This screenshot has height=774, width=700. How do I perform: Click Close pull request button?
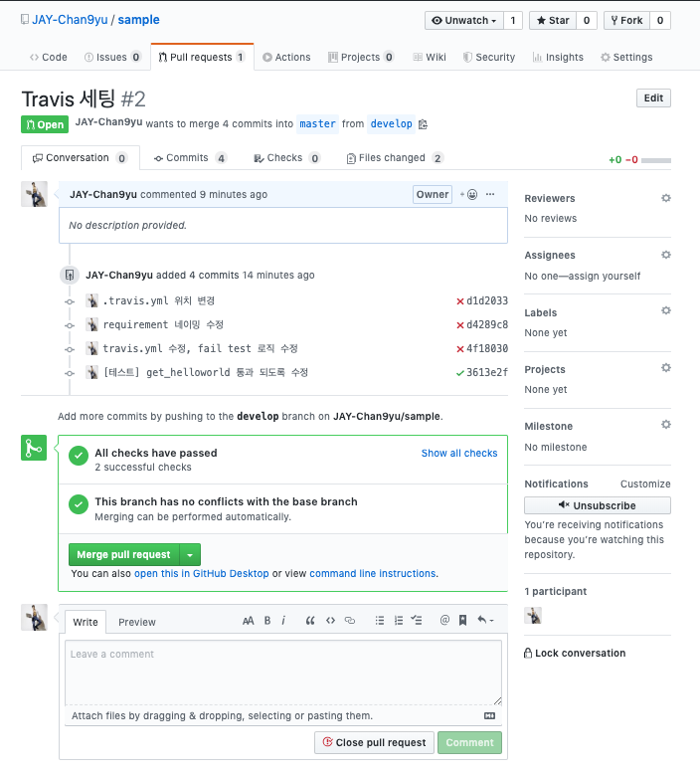click(374, 742)
